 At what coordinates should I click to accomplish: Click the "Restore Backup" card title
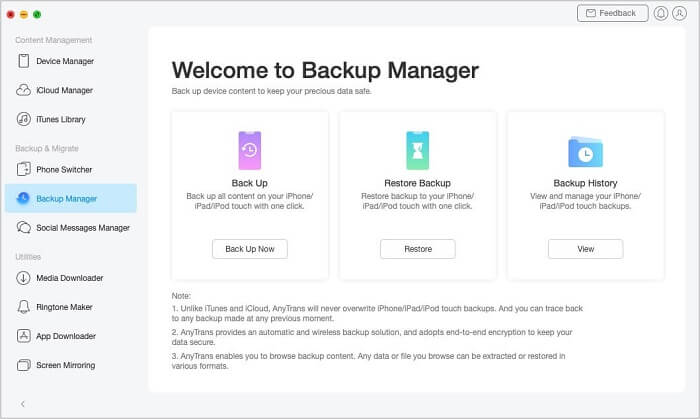[x=417, y=183]
